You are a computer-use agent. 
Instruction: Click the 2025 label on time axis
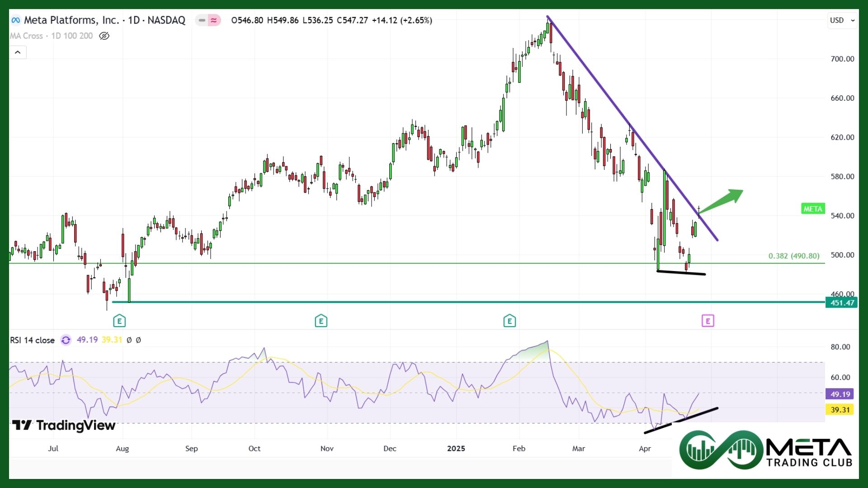[456, 449]
